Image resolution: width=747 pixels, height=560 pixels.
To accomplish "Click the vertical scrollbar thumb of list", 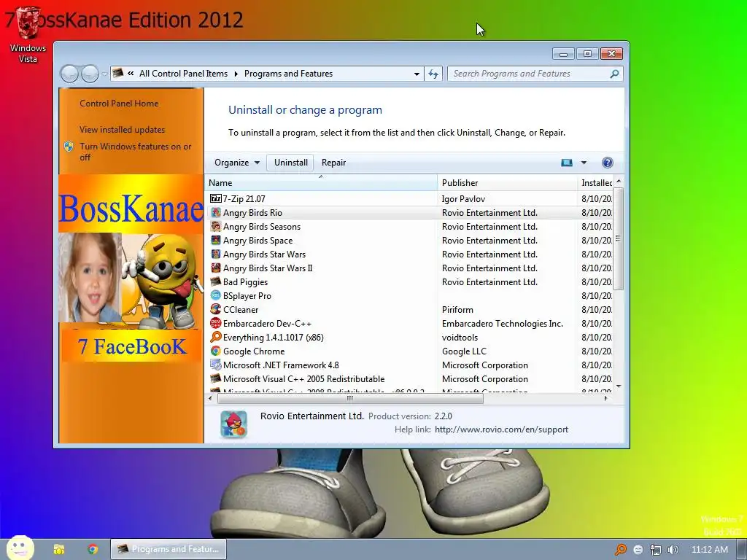I will click(619, 238).
